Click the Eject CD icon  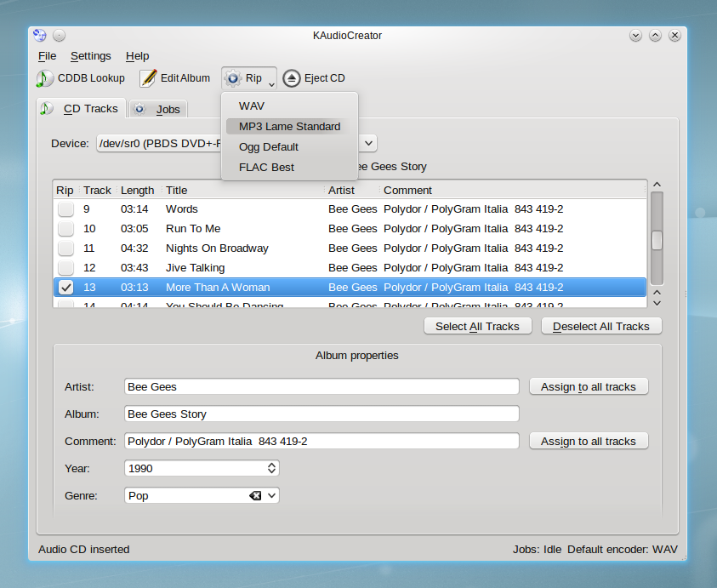292,78
